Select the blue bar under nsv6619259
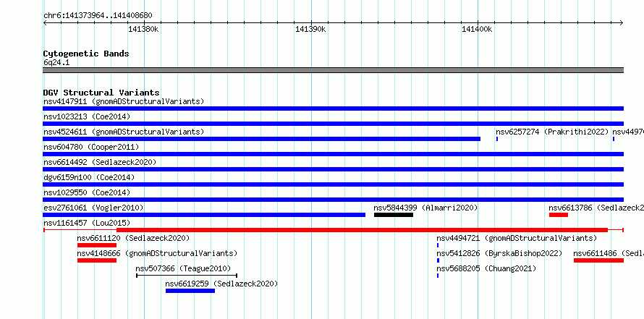The width and height of the screenshot is (644, 319). [190, 291]
